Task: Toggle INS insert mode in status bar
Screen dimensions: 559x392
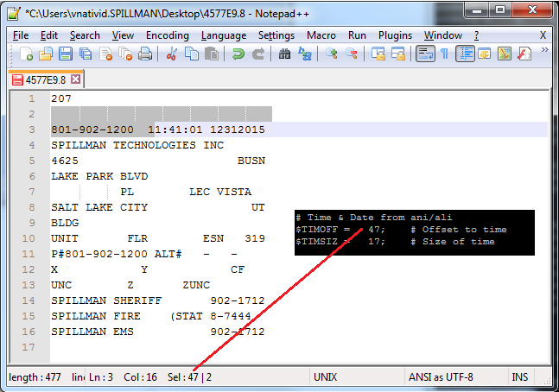Action: coord(520,377)
